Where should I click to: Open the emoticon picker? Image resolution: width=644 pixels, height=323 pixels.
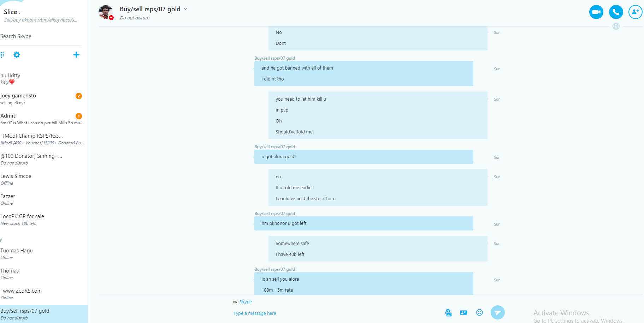[x=479, y=312]
